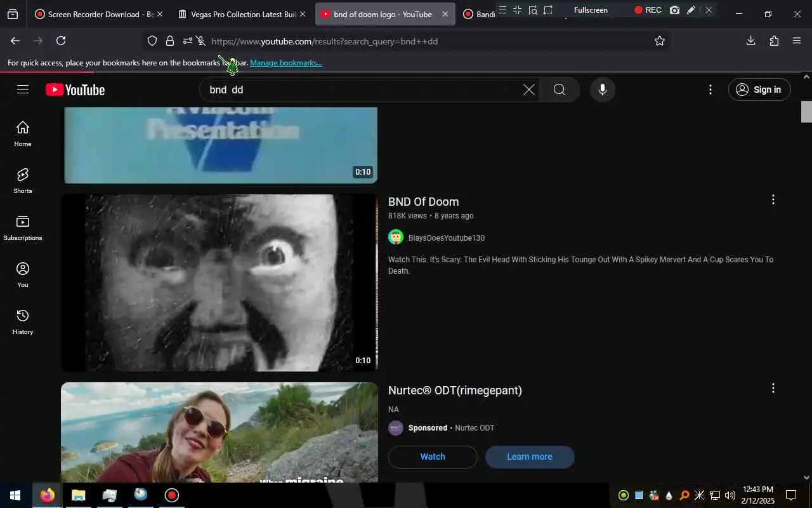
Task: Start recording with the REC button
Action: 648,10
